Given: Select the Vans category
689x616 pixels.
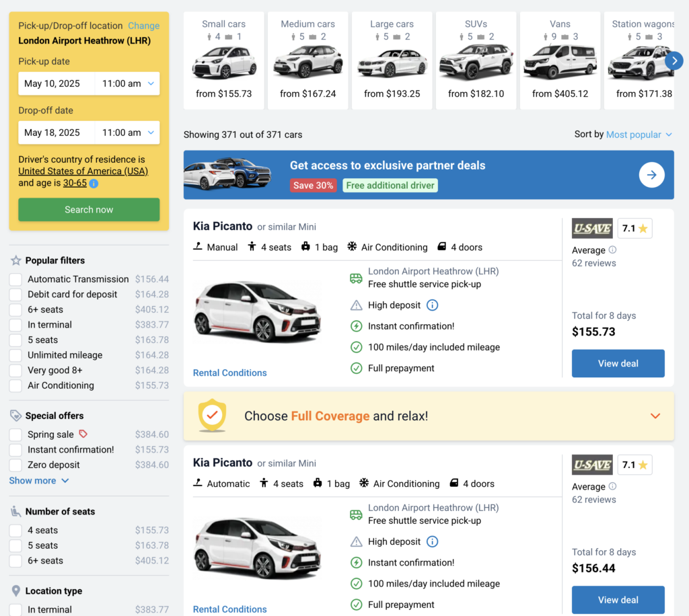Looking at the screenshot, I should [560, 61].
